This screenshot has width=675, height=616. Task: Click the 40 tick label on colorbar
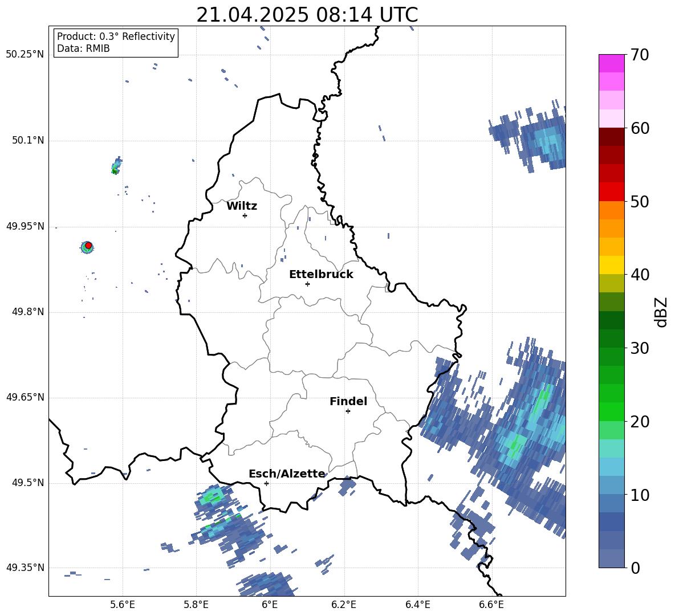[x=640, y=275]
